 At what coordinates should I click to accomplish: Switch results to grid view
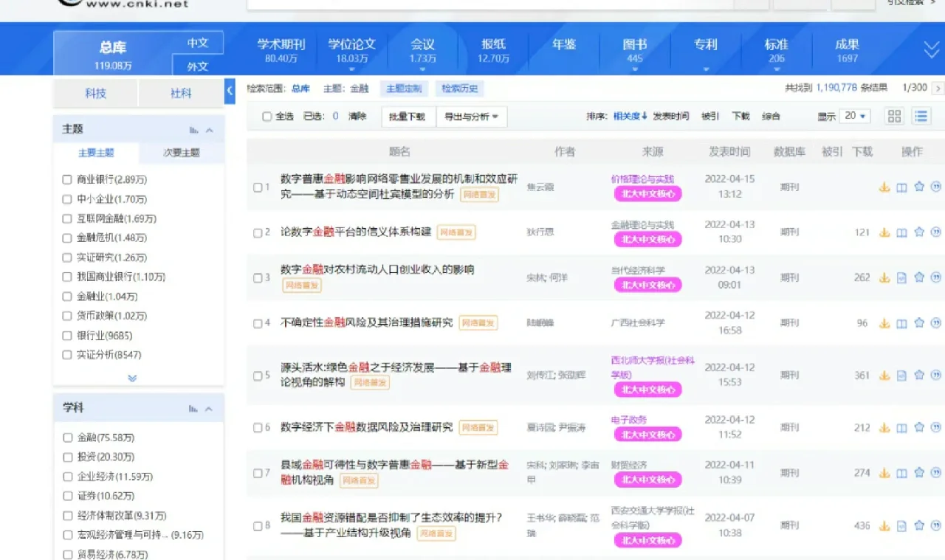tap(894, 116)
